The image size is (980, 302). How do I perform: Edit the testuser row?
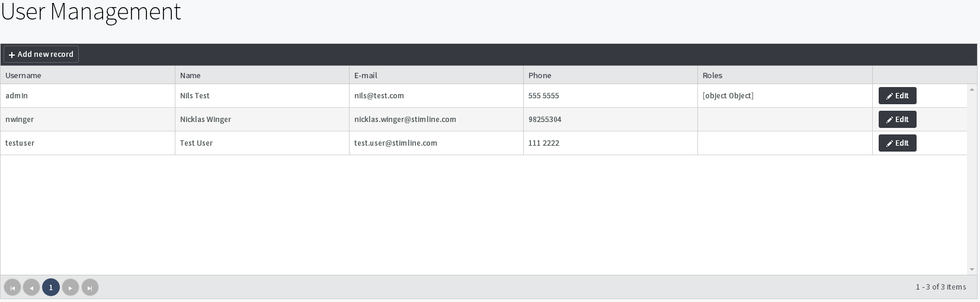(897, 143)
